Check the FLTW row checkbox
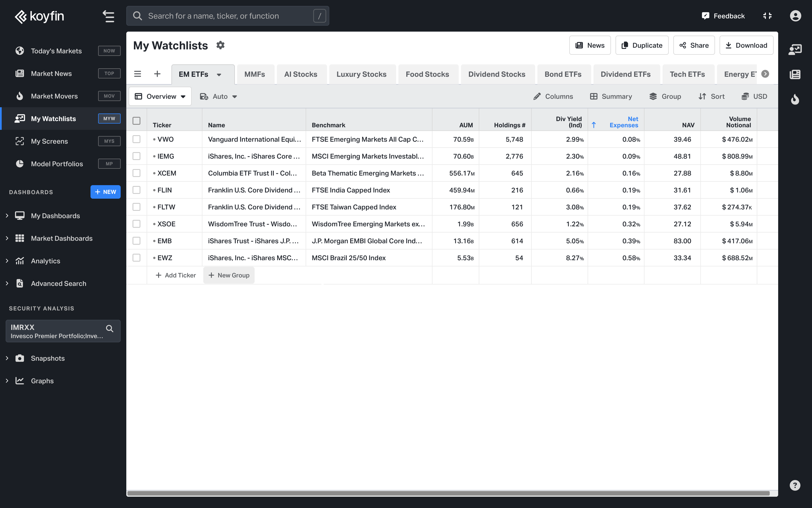 pyautogui.click(x=136, y=207)
